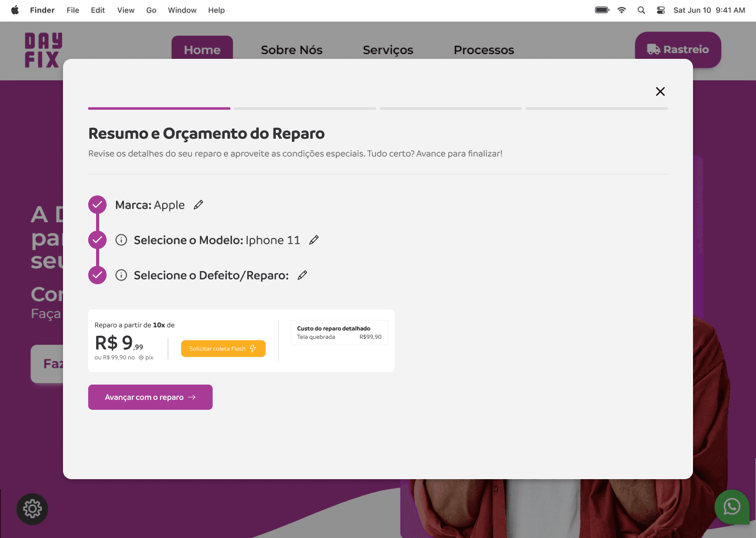The image size is (756, 538).
Task: Open the Help menu
Action: pyautogui.click(x=216, y=10)
